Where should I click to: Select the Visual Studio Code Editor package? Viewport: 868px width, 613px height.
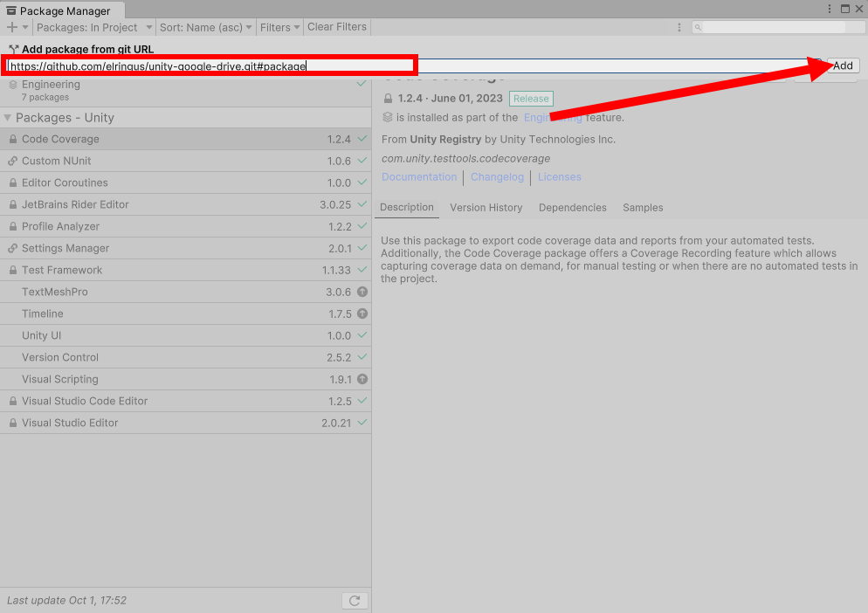pyautogui.click(x=185, y=401)
